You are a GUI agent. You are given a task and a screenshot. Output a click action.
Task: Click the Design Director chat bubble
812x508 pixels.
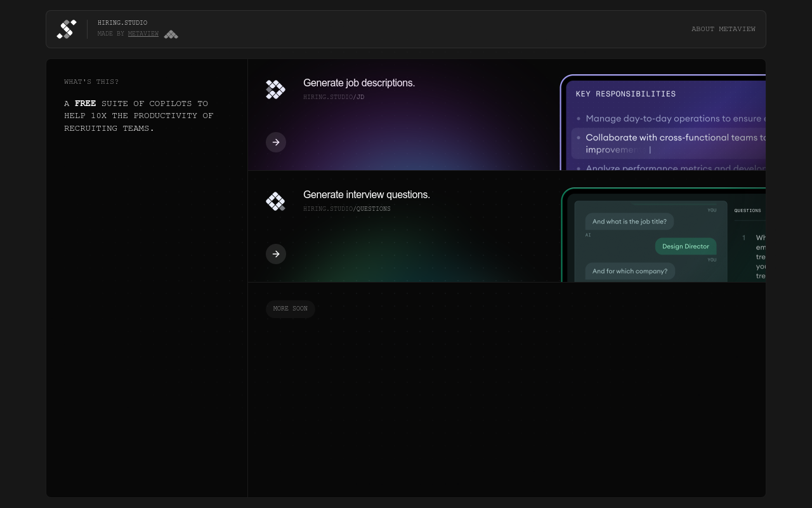(686, 246)
